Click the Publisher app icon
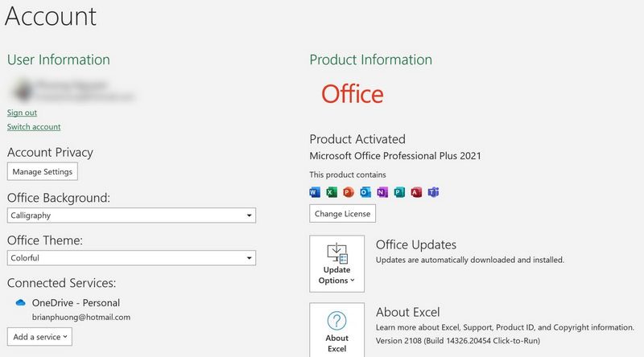 coord(399,192)
